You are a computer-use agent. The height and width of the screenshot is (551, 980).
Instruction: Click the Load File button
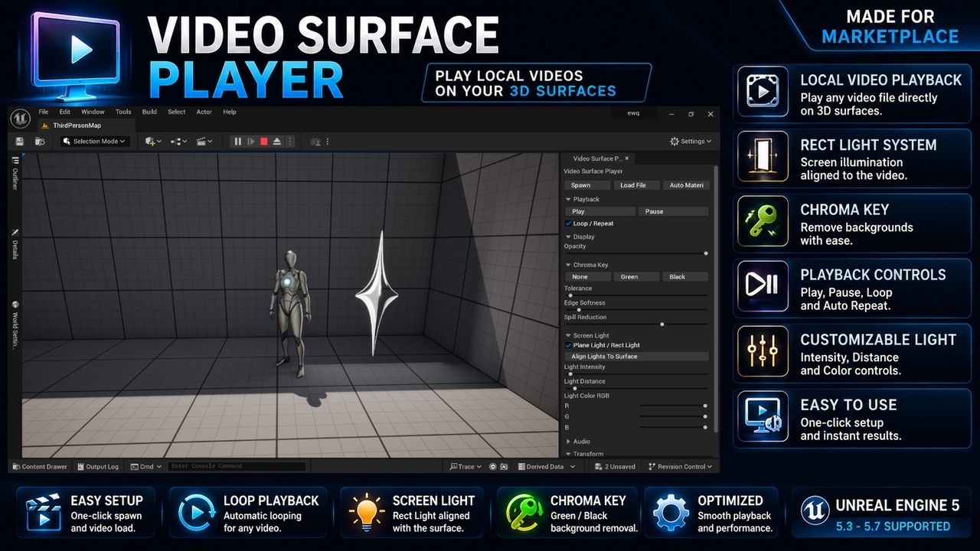coord(636,185)
